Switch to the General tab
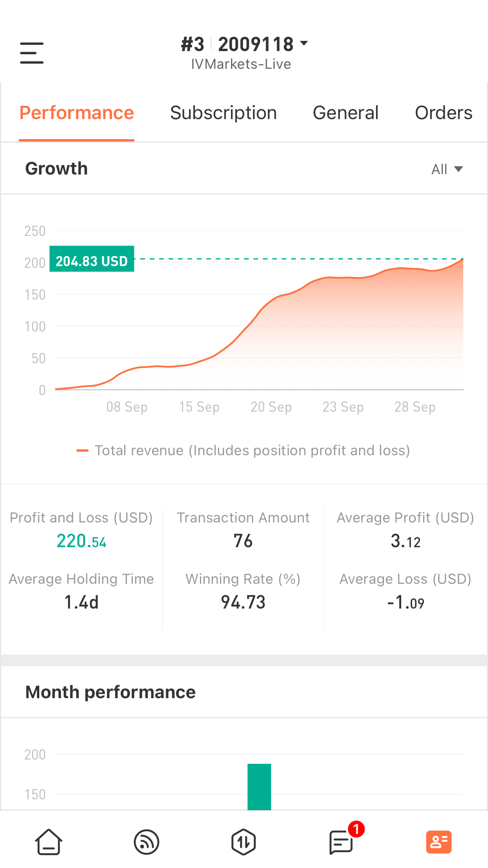The height and width of the screenshot is (868, 488). pos(345,113)
